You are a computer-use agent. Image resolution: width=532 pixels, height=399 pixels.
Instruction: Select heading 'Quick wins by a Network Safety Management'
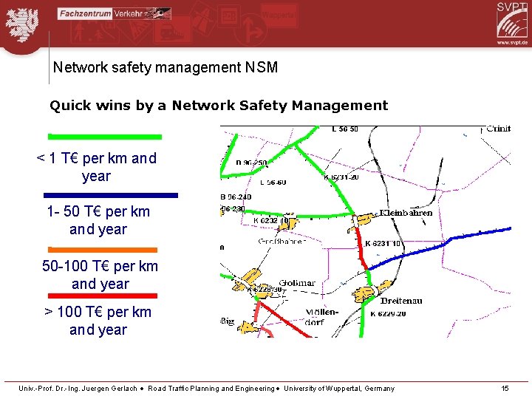point(219,105)
